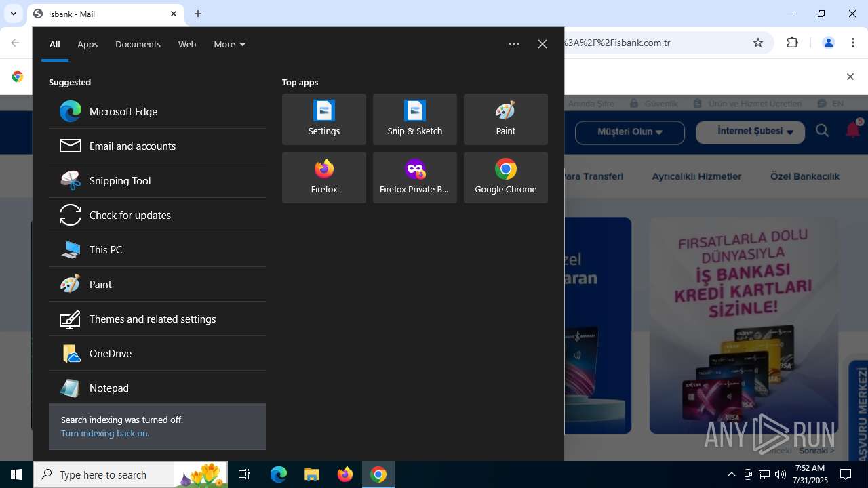The width and height of the screenshot is (868, 488).
Task: Open volume control in system tray
Action: 780,474
